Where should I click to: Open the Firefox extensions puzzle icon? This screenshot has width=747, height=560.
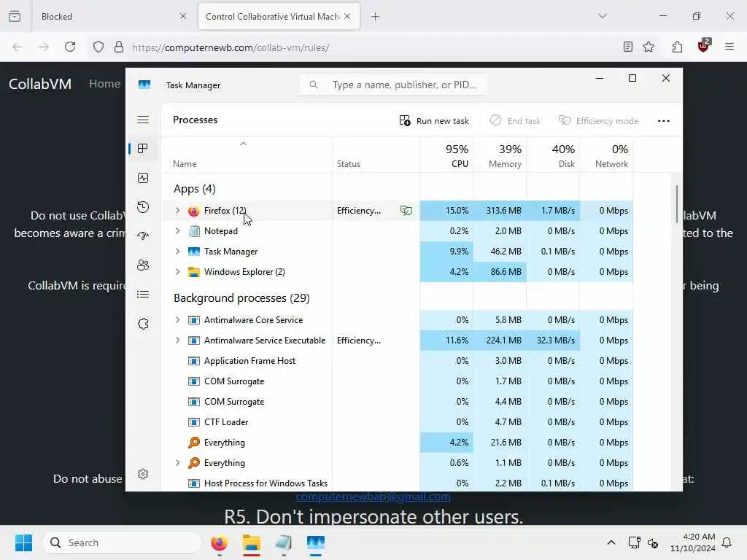[x=677, y=47]
